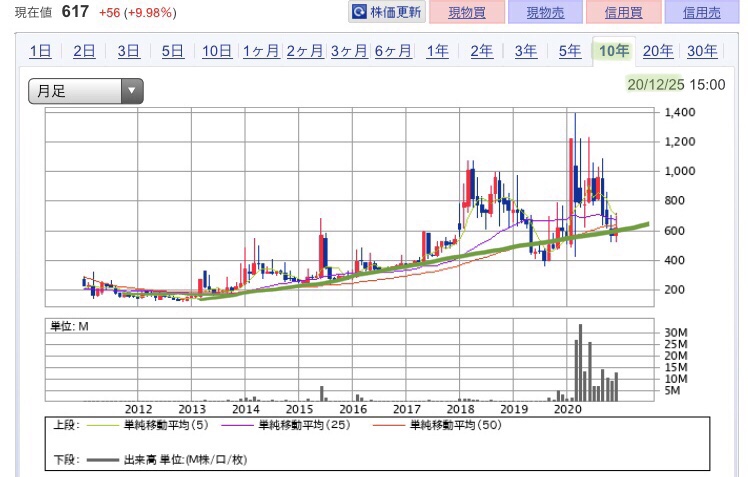The image size is (748, 477).
Task: Click the 1,400 price axis label
Action: coord(680,112)
